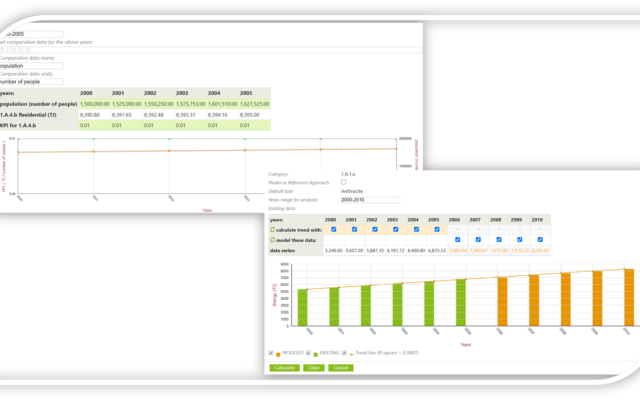Click the orange 2009 bar in chart
The height and width of the screenshot is (400, 640).
click(597, 299)
